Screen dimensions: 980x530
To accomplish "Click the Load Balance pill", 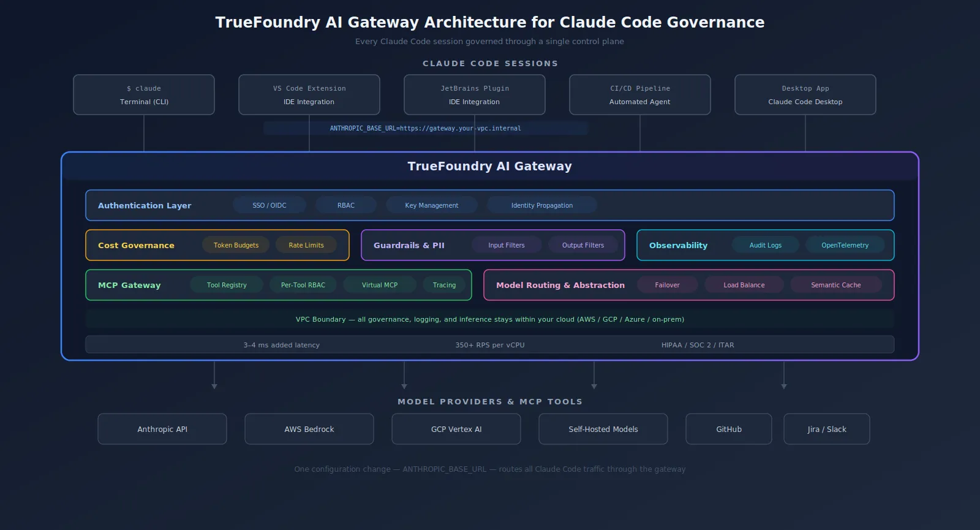I will pyautogui.click(x=744, y=285).
